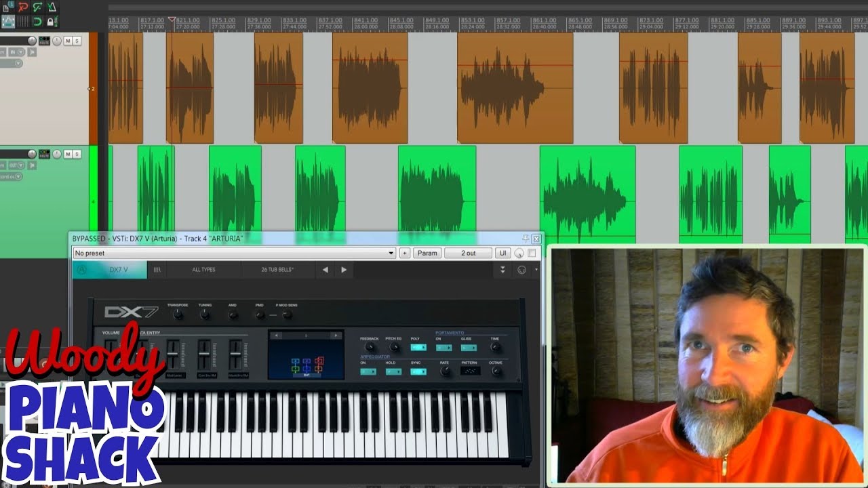Screen dimensions: 868x488
Task: Open the ROUTE button on the green track
Action: (44, 154)
